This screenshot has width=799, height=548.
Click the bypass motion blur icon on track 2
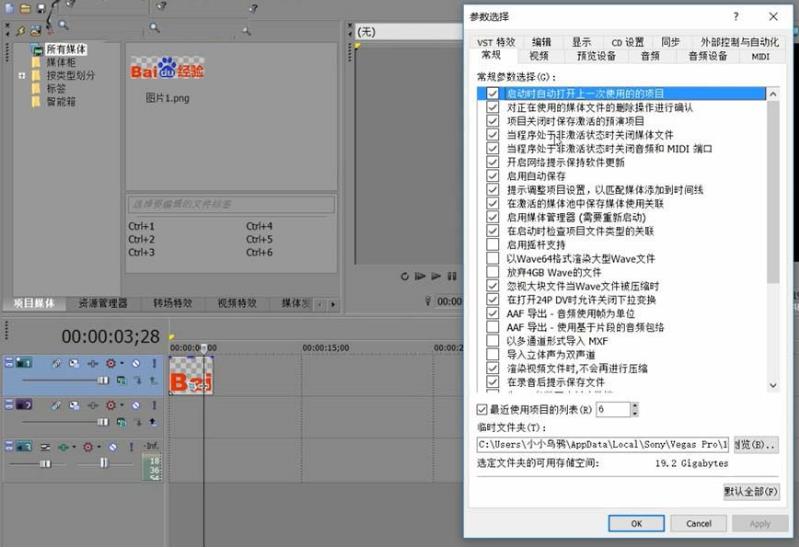coord(57,405)
